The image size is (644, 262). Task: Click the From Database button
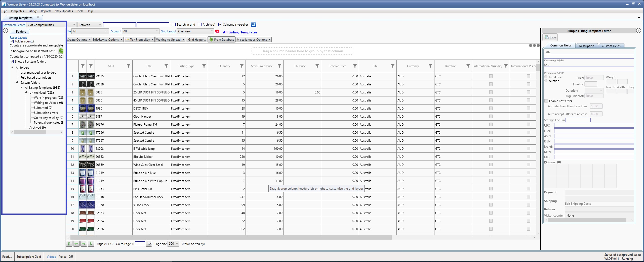pyautogui.click(x=222, y=40)
